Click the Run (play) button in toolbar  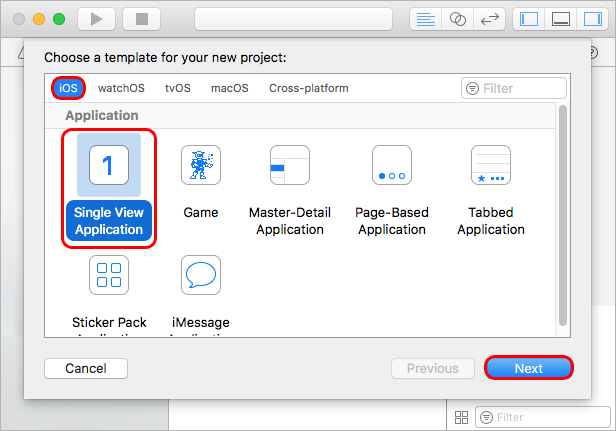tap(96, 19)
